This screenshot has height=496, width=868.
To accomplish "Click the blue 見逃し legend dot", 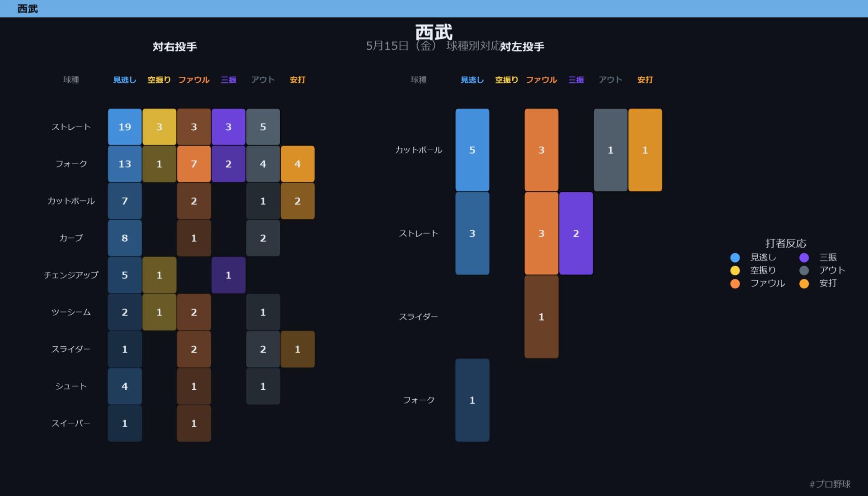I will pyautogui.click(x=735, y=257).
